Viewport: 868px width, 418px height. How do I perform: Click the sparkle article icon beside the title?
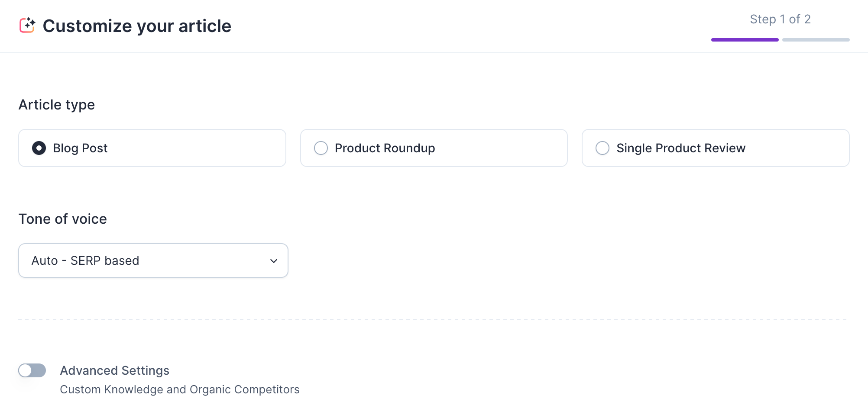click(x=27, y=26)
